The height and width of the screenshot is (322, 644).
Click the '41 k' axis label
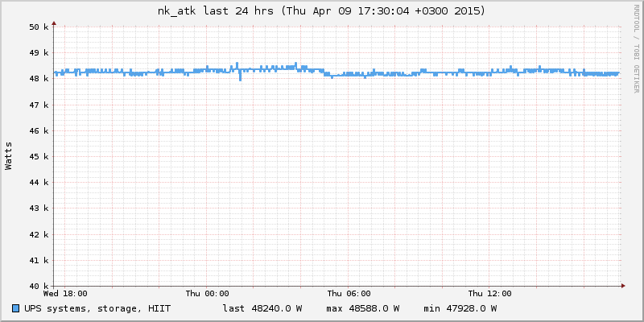(x=39, y=260)
